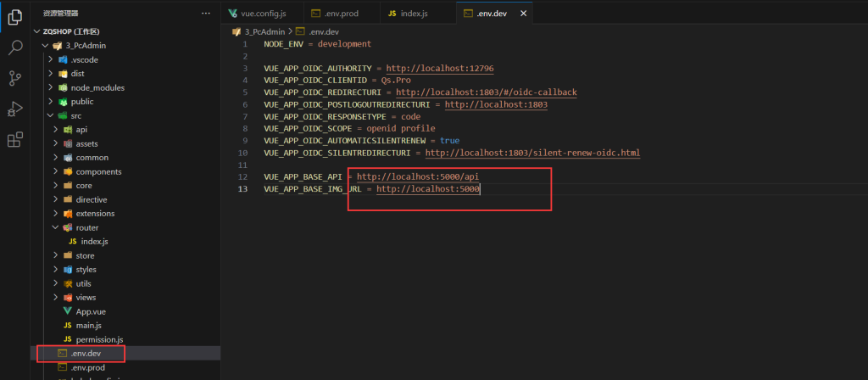The height and width of the screenshot is (380, 868).
Task: Open Run and Debug view icon
Action: (14, 109)
